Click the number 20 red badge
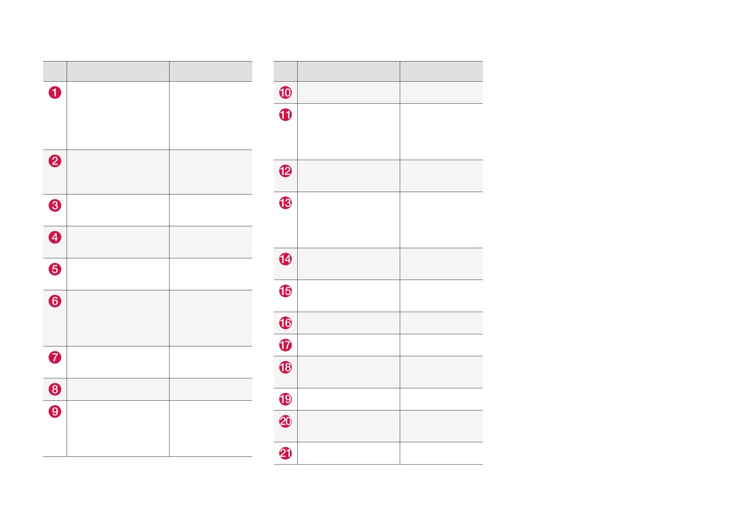This screenshot has height=532, width=756. (286, 422)
